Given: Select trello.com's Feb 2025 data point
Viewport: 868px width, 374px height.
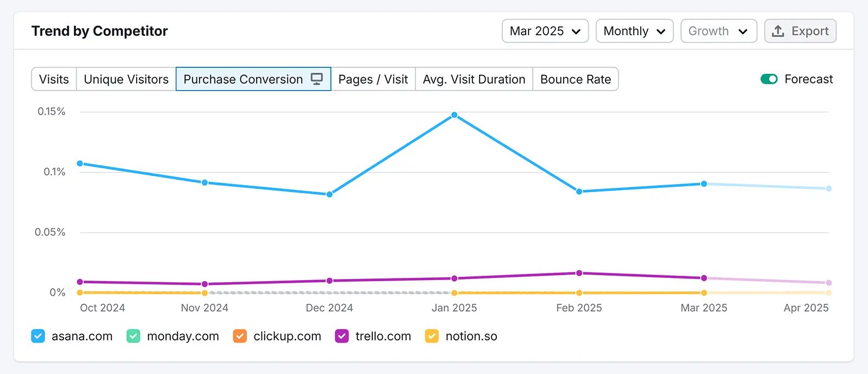Looking at the screenshot, I should (579, 273).
